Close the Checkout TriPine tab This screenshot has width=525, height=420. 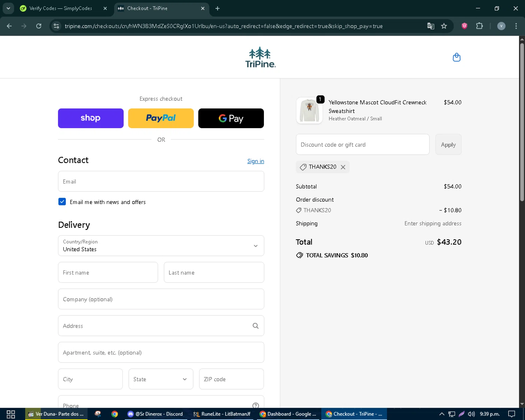pos(203,8)
